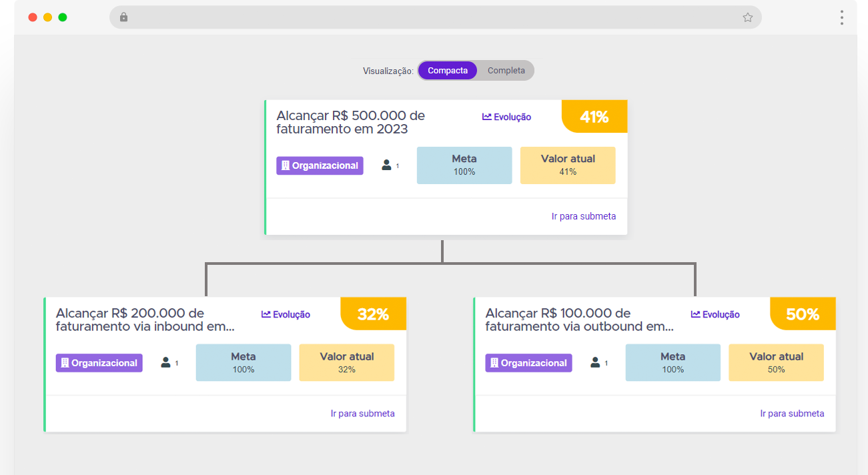The height and width of the screenshot is (475, 868).
Task: Click the Organizacional tag on the 500.000 goal
Action: (320, 165)
